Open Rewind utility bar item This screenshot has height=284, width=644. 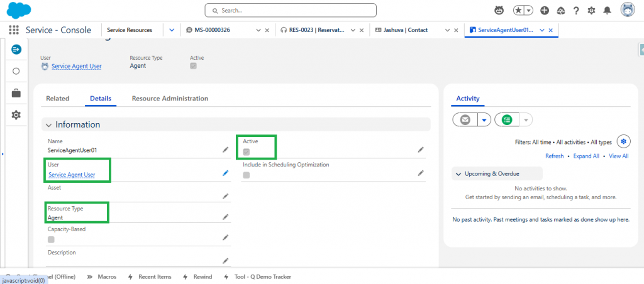coord(197,277)
